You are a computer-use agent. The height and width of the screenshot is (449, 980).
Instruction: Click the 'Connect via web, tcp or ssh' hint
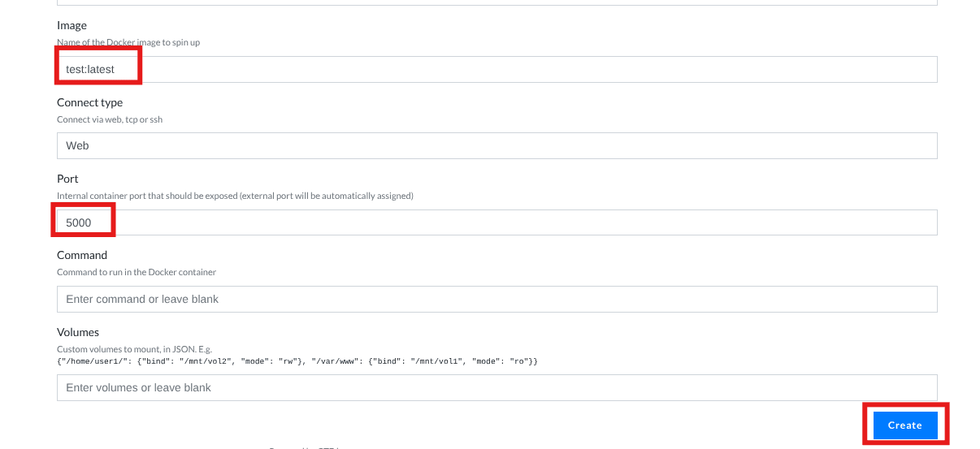click(x=110, y=119)
